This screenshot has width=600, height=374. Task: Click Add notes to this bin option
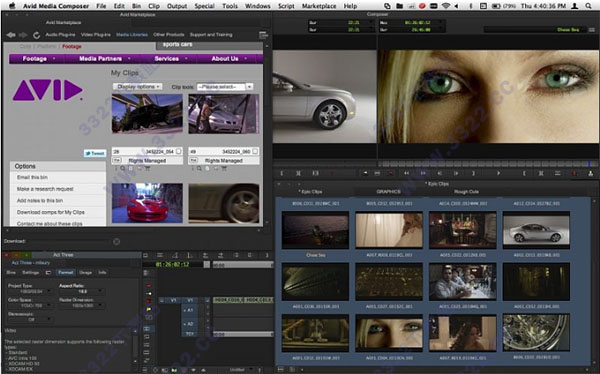coord(40,200)
